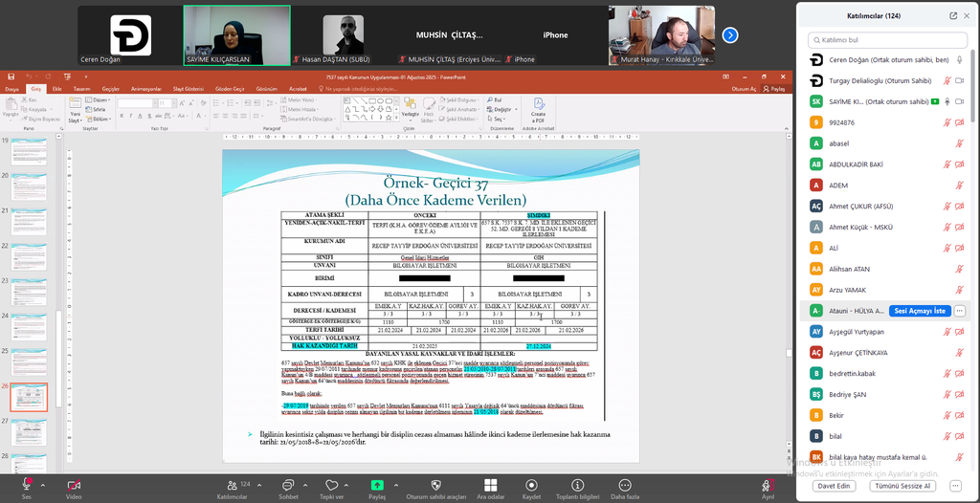This screenshot has height=503, width=980.
Task: Expand the arrow next to Sohbet
Action: [x=305, y=485]
